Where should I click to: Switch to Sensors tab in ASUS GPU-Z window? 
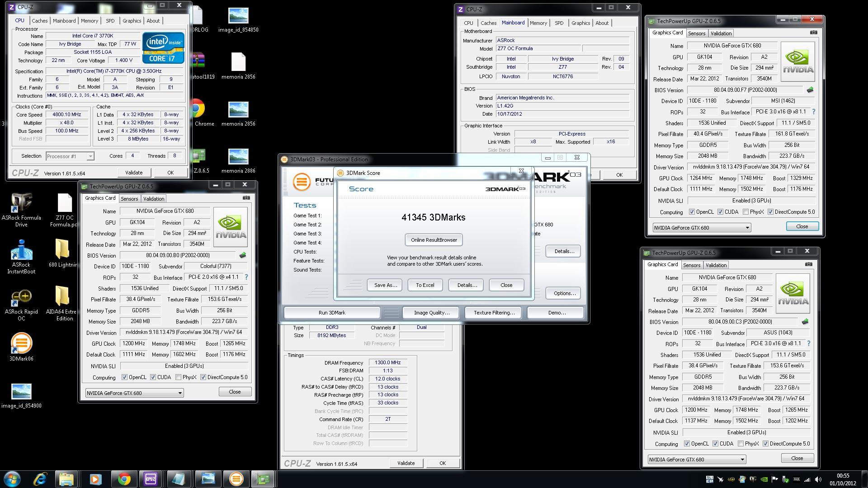[692, 265]
